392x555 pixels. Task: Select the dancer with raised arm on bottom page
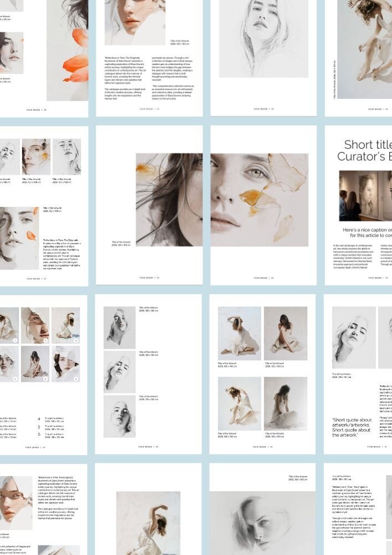(148, 522)
